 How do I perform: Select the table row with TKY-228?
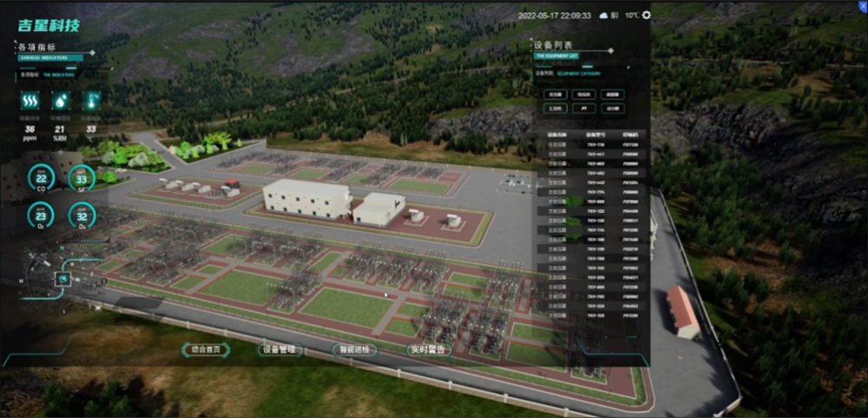591,306
